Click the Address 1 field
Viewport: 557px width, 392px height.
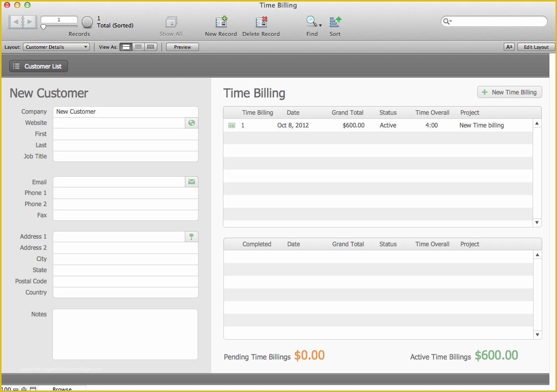[119, 237]
